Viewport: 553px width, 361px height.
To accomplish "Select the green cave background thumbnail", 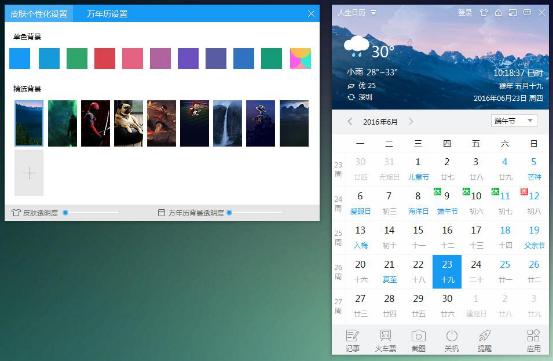I will click(62, 123).
